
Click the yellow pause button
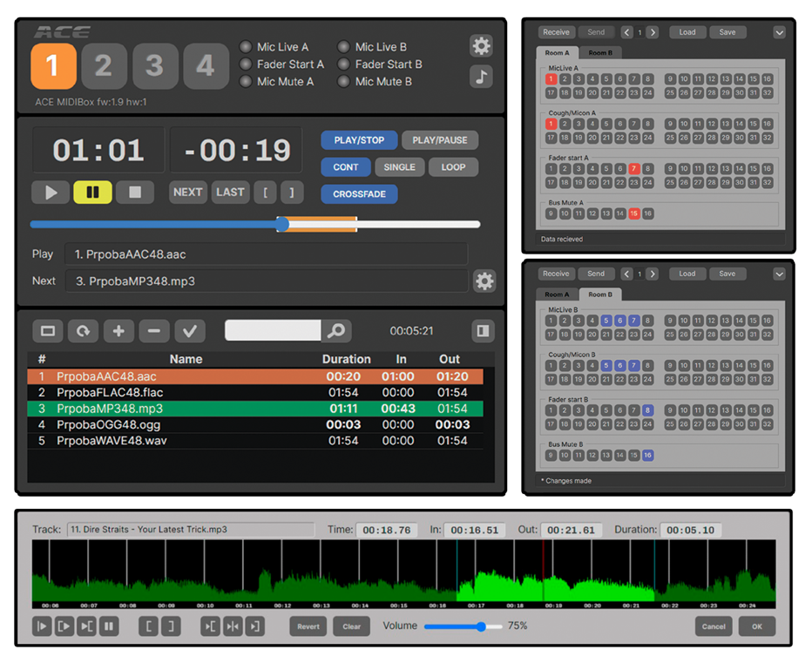click(92, 193)
